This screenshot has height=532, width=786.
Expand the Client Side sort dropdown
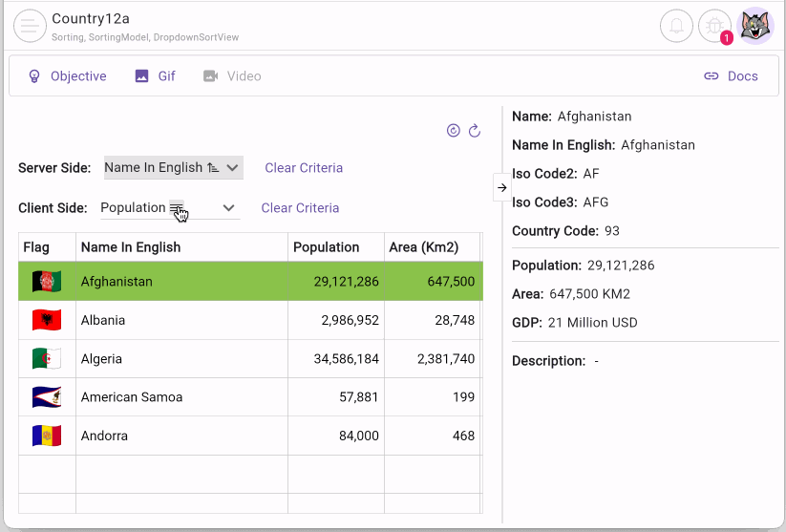(228, 207)
